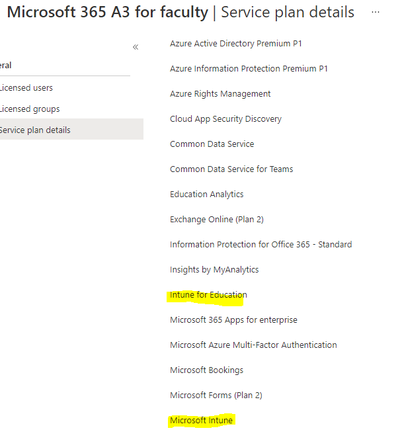Select Insights by MyAnalytics

click(214, 270)
